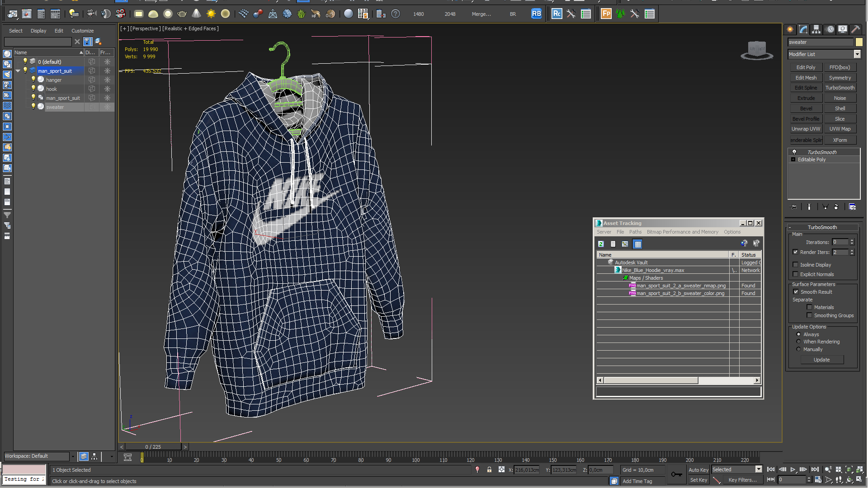
Task: Toggle the Render Iters checkbox
Action: tap(796, 252)
